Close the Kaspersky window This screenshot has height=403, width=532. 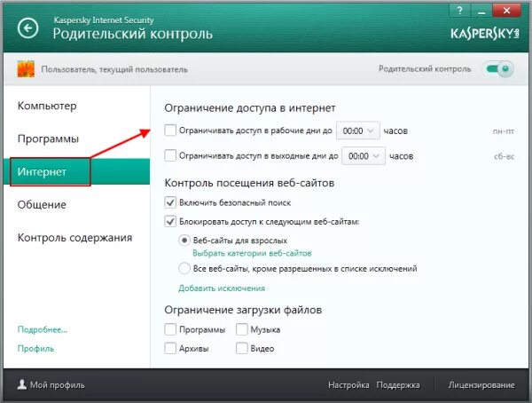[506, 11]
